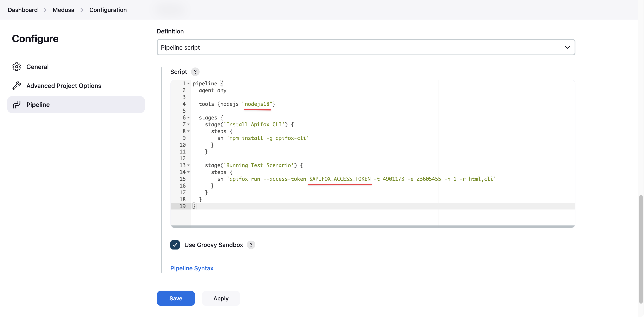Click the Pipeline flow icon in sidebar

16,105
